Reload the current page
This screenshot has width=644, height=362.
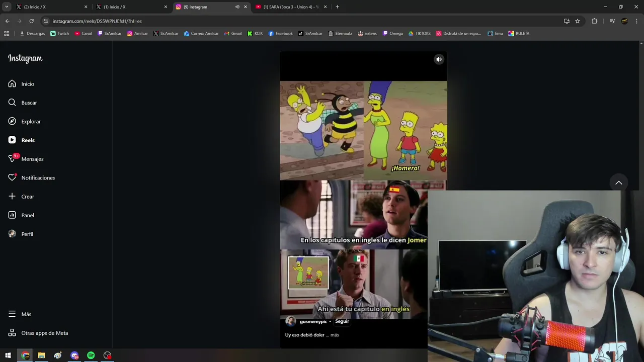point(31,21)
